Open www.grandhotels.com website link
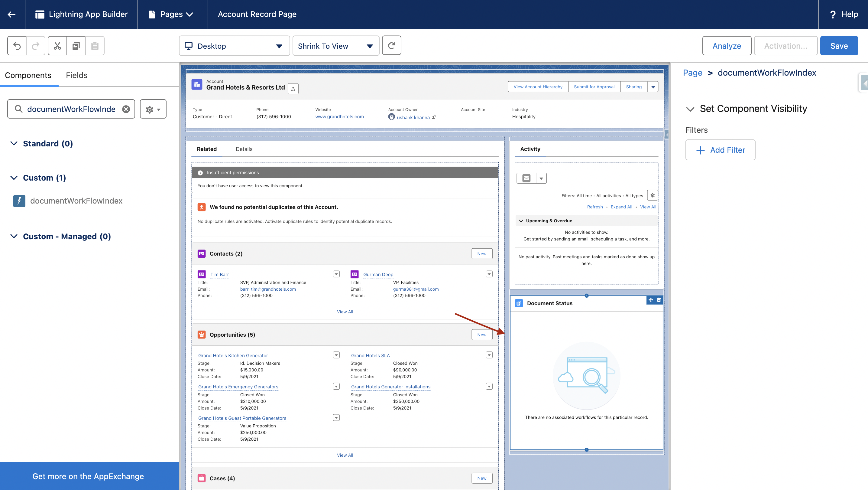Screen dimensions: 868x490 [x=340, y=117]
